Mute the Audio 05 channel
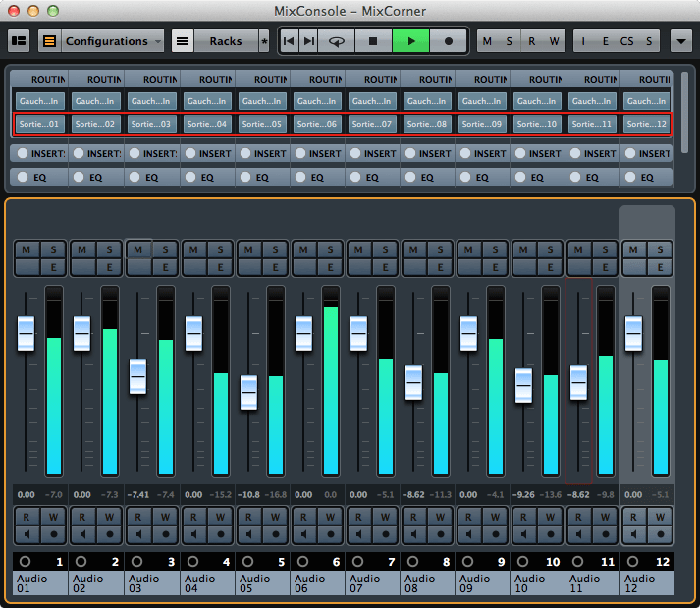The image size is (700, 608). [248, 249]
